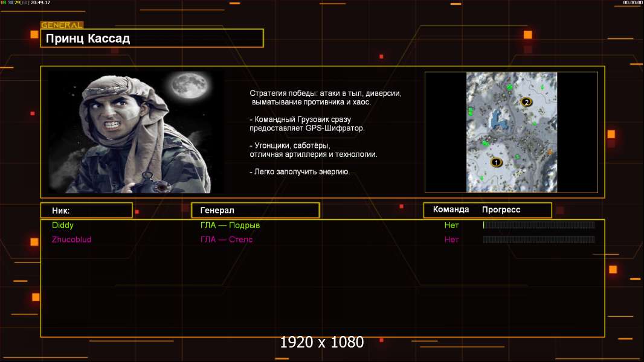Click start position marker 2 on minimap
This screenshot has height=362, width=644.
point(526,103)
